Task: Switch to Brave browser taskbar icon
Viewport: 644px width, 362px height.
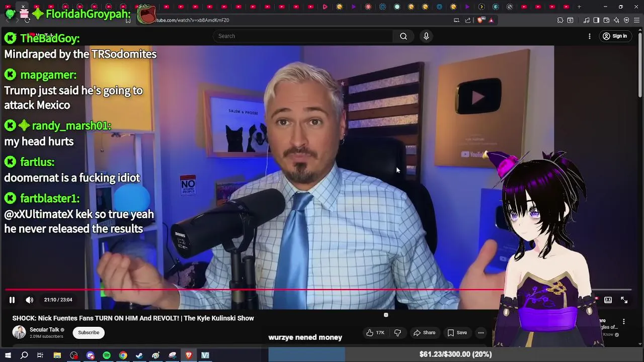Action: 189,355
